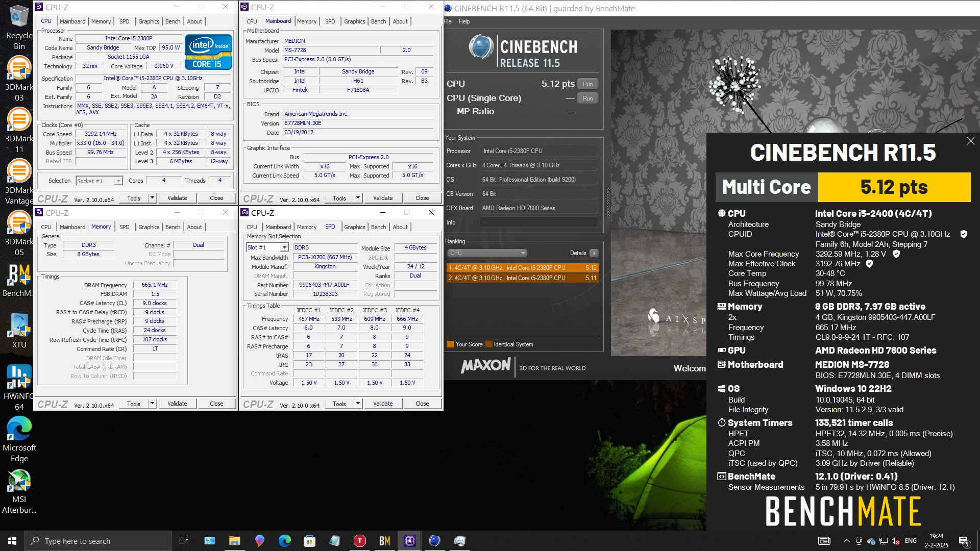980x551 pixels.
Task: Expand Tools arrow in CPU-Z Mainboard window
Action: click(358, 198)
